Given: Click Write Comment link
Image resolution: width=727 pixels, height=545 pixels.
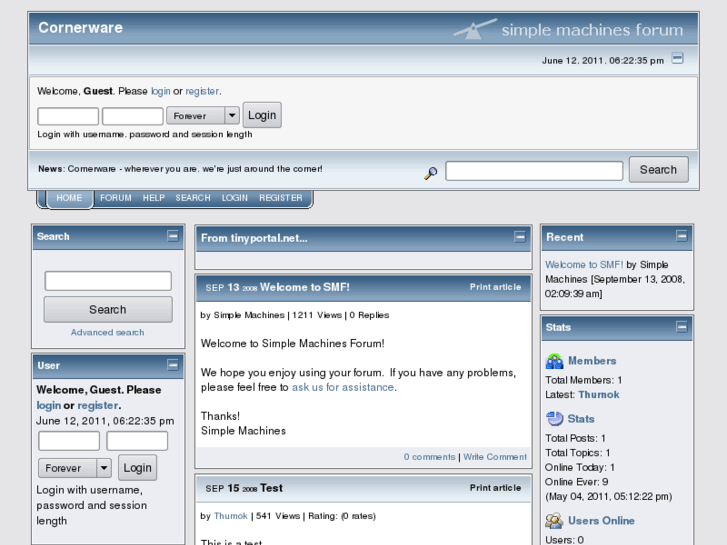Looking at the screenshot, I should point(495,457).
